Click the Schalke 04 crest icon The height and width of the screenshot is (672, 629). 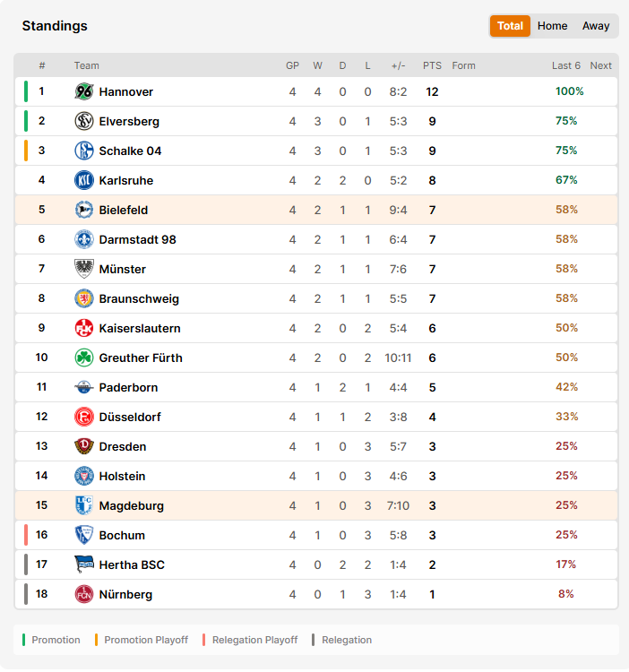[x=84, y=151]
